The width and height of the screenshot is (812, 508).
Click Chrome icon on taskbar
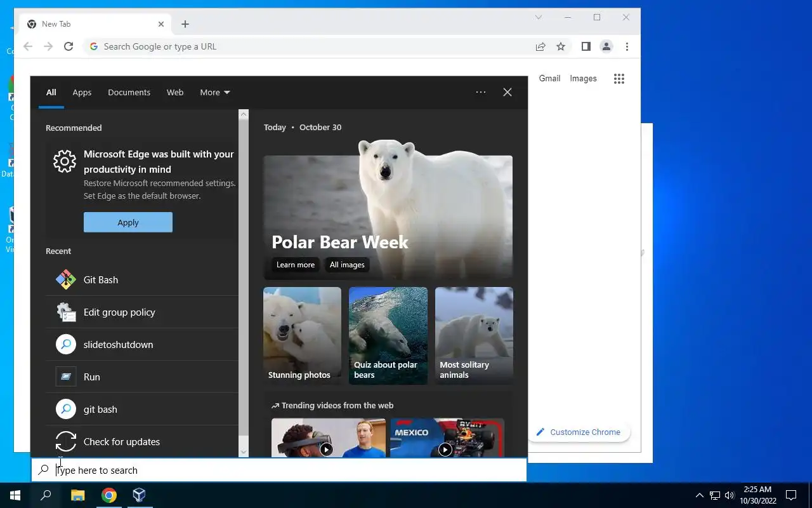click(109, 495)
